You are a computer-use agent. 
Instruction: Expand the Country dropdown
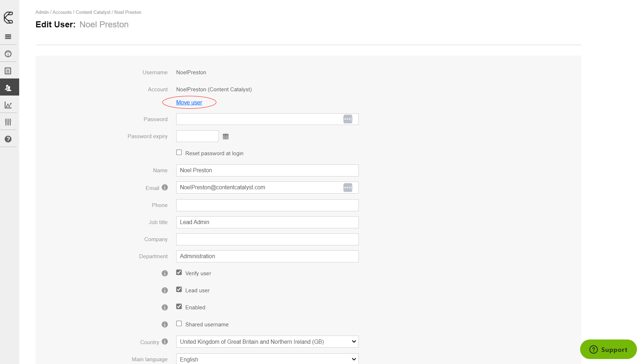(267, 342)
